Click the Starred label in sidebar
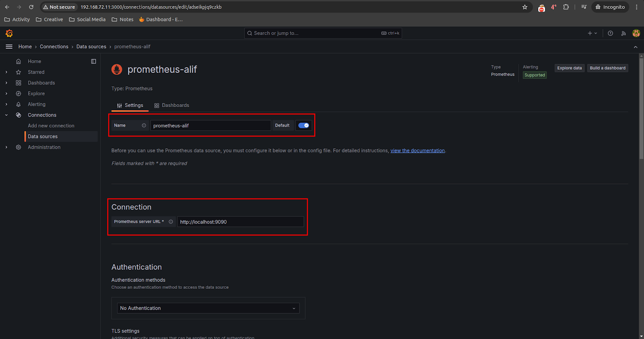 click(x=36, y=72)
